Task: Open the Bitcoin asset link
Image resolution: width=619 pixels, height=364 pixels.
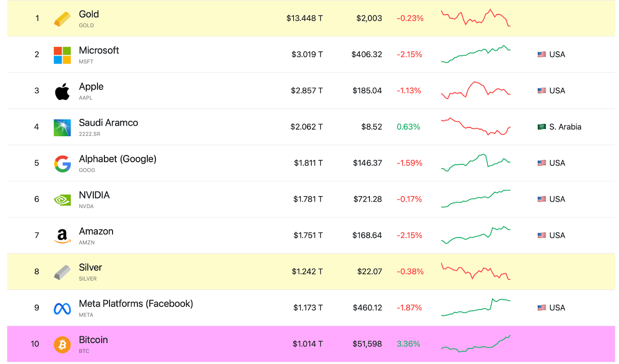Action: click(x=93, y=340)
